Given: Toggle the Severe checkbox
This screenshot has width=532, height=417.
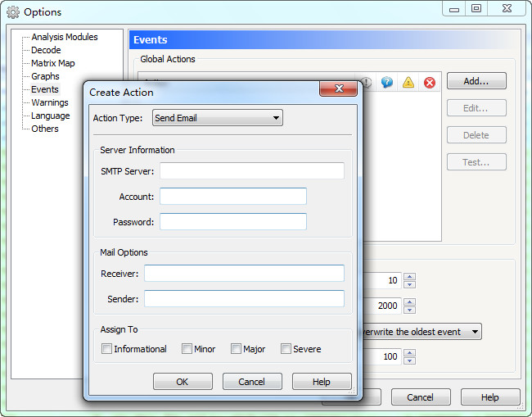Looking at the screenshot, I should click(x=286, y=349).
